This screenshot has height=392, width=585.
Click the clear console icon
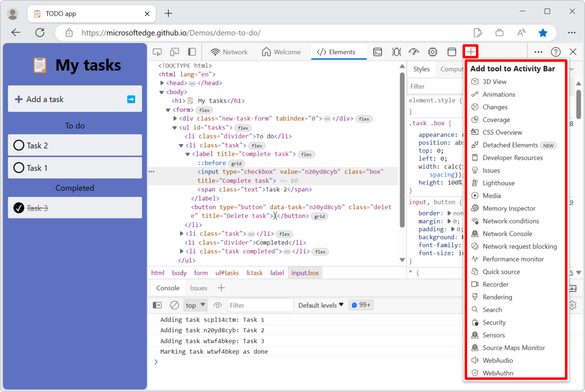[x=174, y=305]
